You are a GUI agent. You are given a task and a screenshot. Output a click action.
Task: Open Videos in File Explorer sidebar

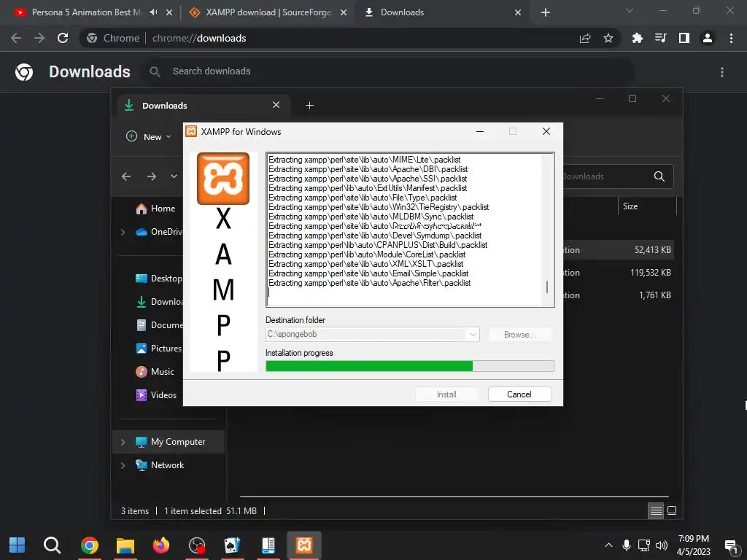(156, 395)
